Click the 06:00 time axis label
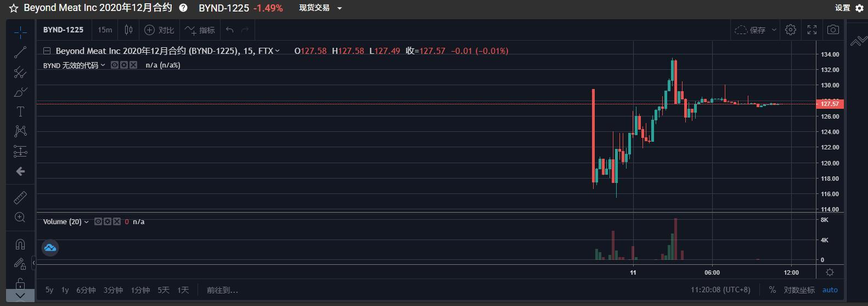 tap(712, 272)
